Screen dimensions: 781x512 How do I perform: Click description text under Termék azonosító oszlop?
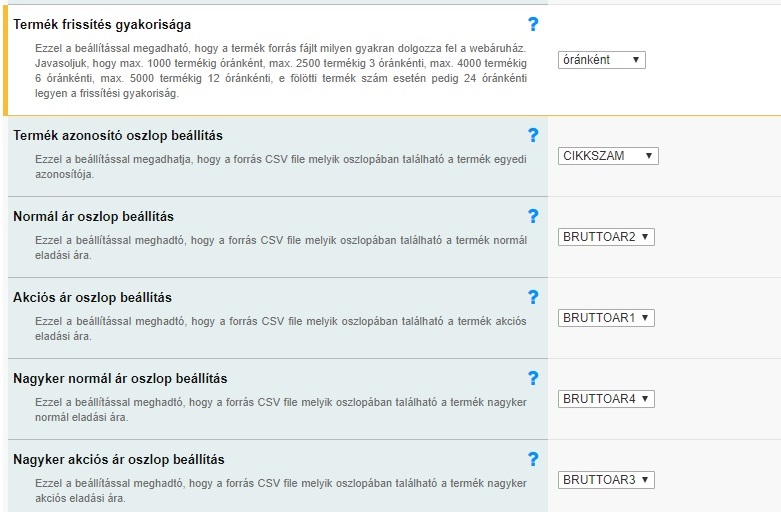coord(280,166)
